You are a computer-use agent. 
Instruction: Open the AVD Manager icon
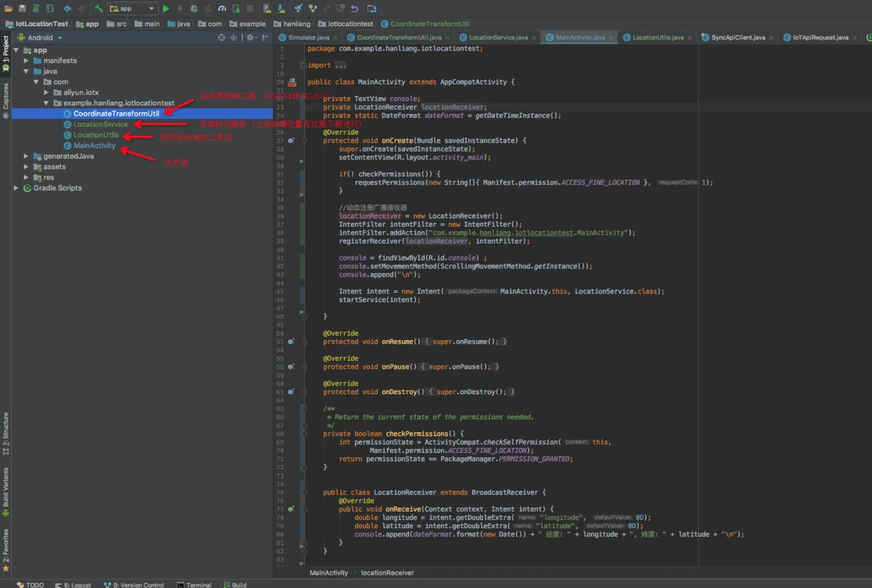click(x=267, y=9)
